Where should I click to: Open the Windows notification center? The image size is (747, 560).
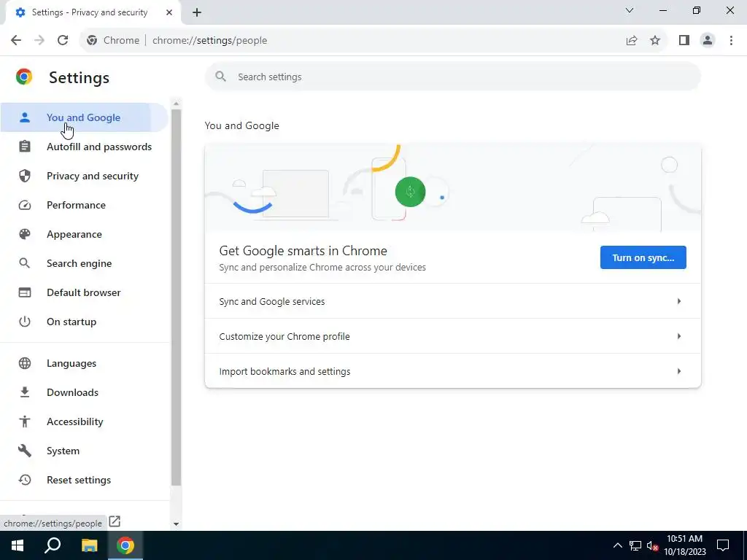pyautogui.click(x=723, y=545)
